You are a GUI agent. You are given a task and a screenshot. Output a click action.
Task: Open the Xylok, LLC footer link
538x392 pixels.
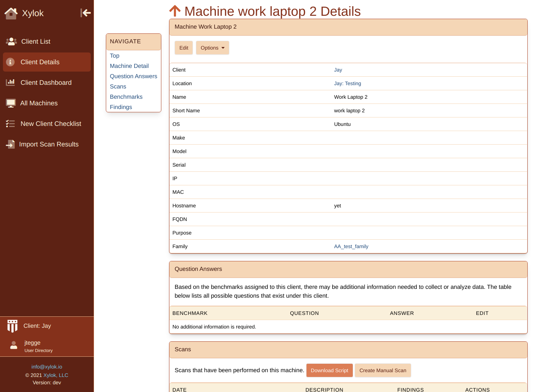(x=56, y=375)
